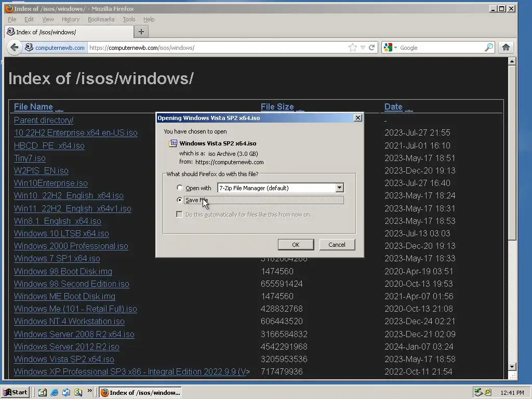Open the Parent directory link
Screen dimensions: 532x399
point(44,120)
